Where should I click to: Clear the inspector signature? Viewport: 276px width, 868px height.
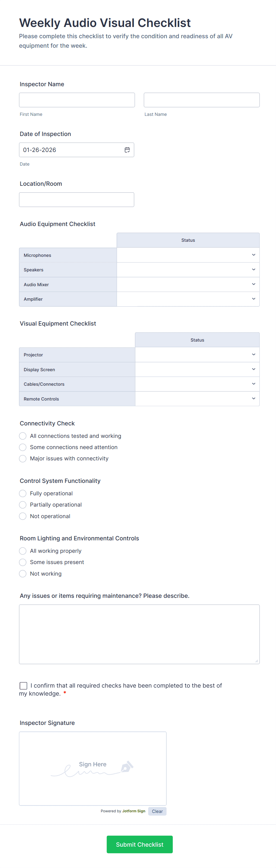pyautogui.click(x=157, y=811)
